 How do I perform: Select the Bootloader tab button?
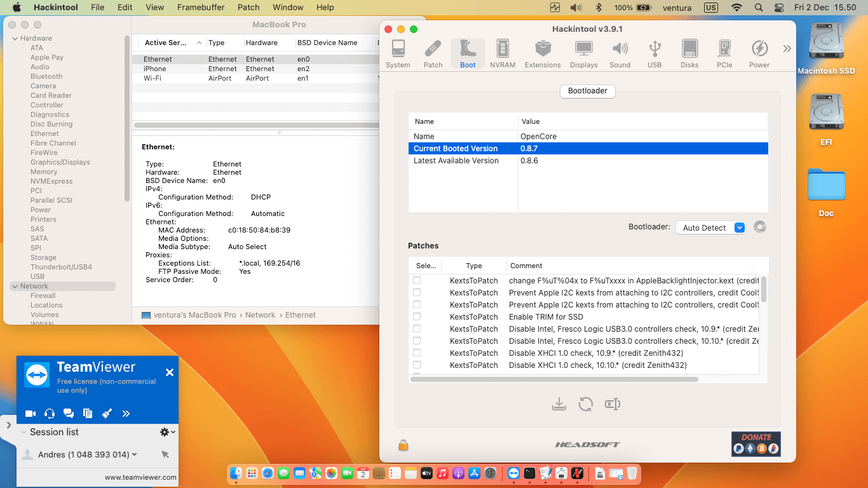[x=587, y=91]
